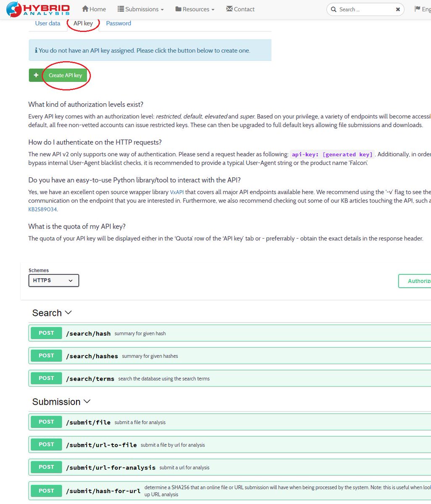Image resolution: width=431 pixels, height=504 pixels.
Task: Expand the POST /submit/hash-for-url endpoint
Action: click(230, 491)
